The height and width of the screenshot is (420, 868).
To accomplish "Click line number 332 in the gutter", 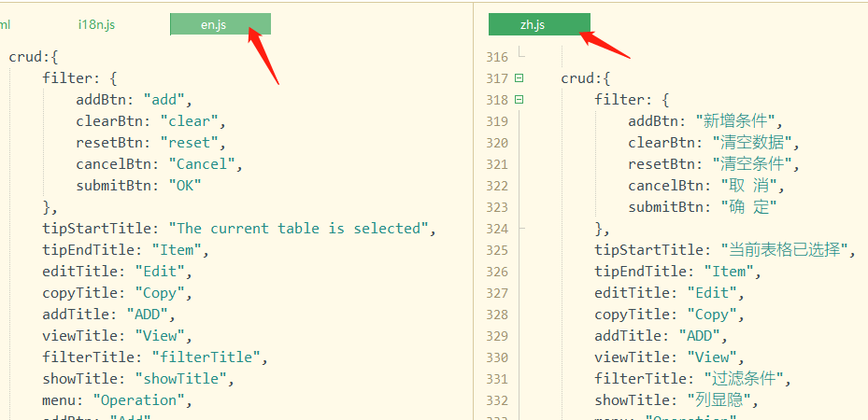I will tap(497, 400).
